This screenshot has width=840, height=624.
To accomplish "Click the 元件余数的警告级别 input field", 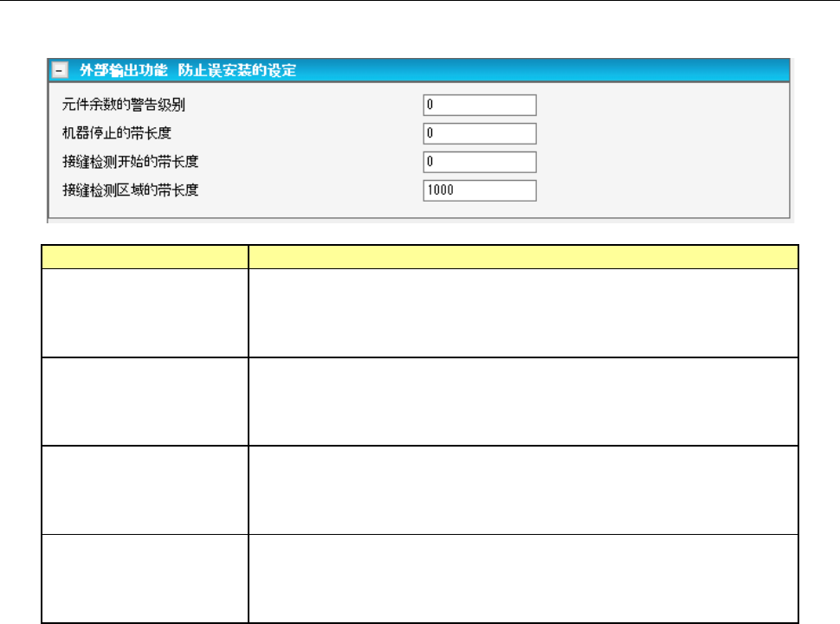I will coord(480,105).
